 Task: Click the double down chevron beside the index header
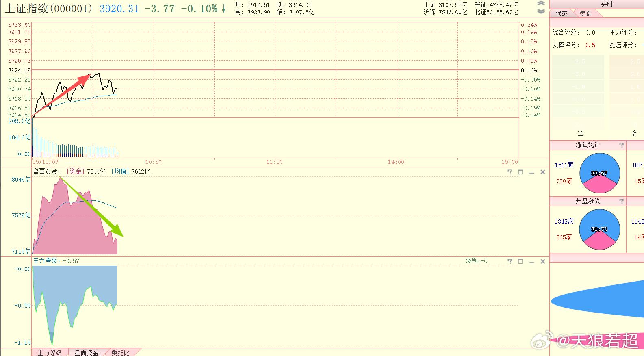541,11
